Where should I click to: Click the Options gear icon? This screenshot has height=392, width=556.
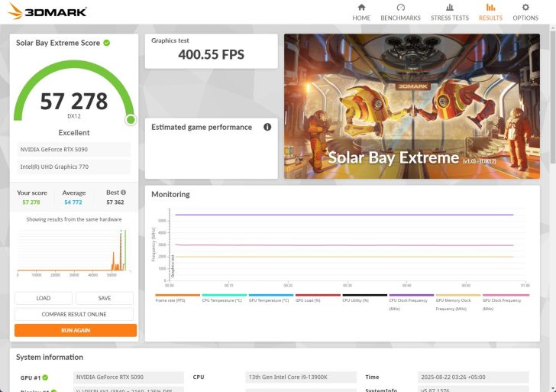[x=525, y=7]
